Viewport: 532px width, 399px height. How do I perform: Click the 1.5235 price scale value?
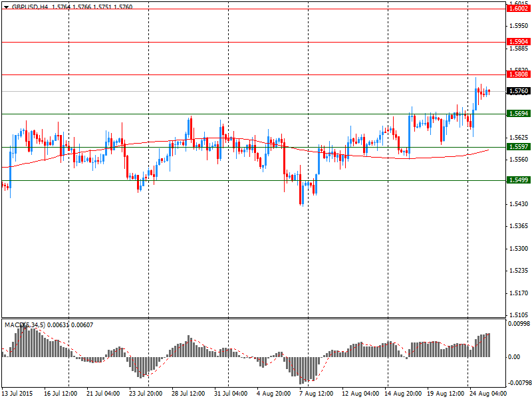pyautogui.click(x=519, y=271)
